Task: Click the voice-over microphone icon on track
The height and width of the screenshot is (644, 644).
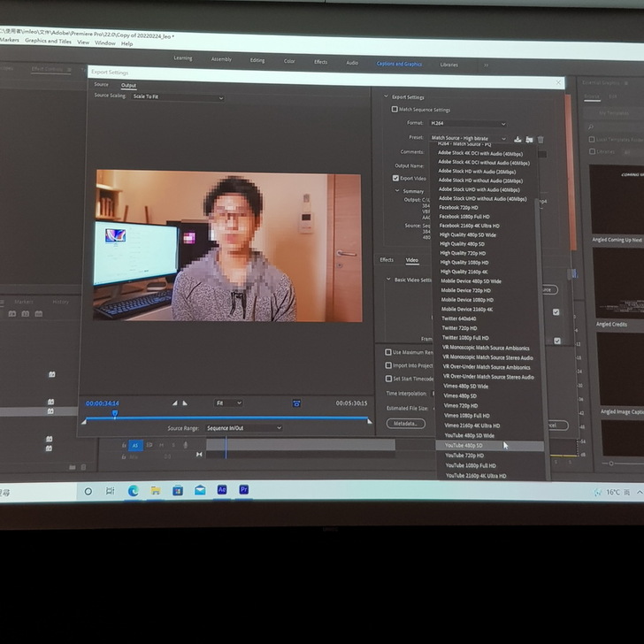Action: point(186,445)
